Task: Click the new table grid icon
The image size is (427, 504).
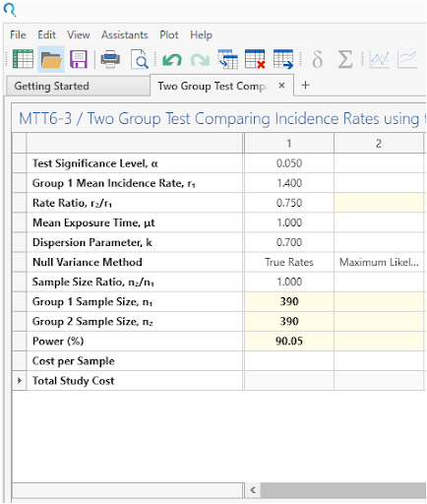Action: pyautogui.click(x=23, y=59)
